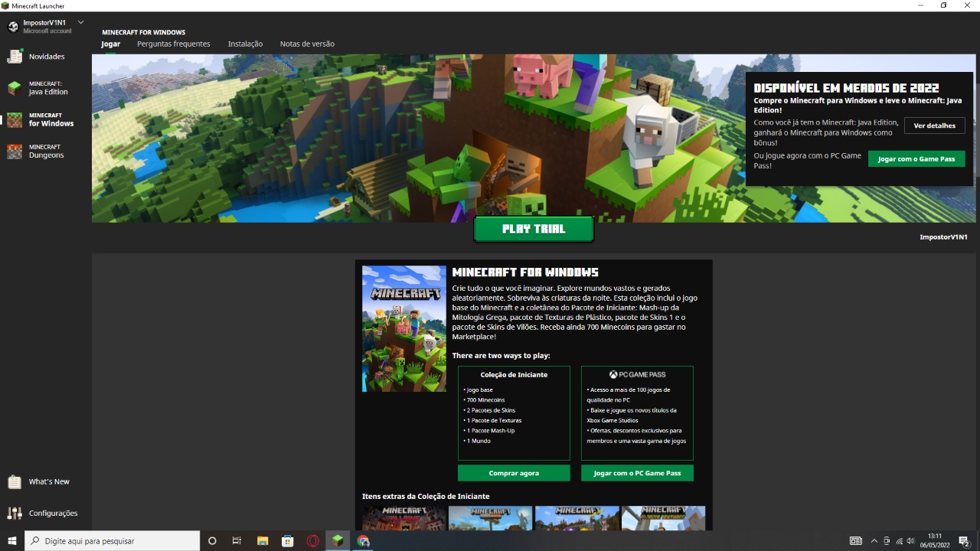Click the PC Game Pass logo
The height and width of the screenshot is (551, 980).
pos(637,375)
